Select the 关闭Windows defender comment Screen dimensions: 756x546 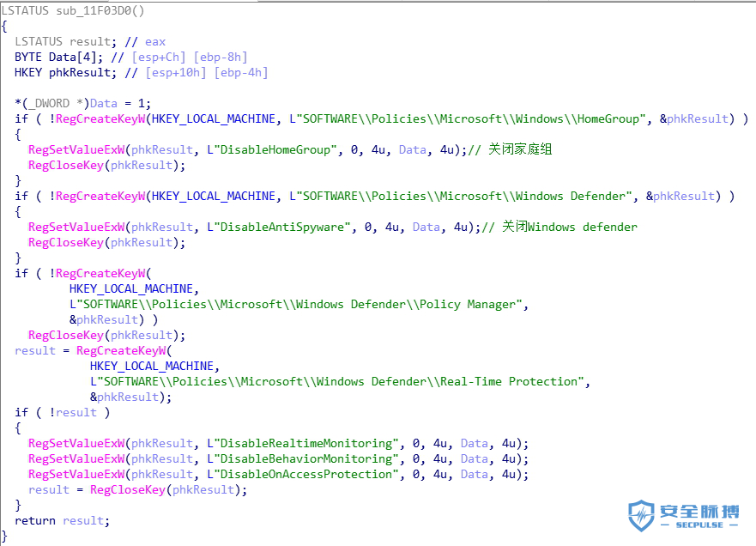click(x=559, y=227)
